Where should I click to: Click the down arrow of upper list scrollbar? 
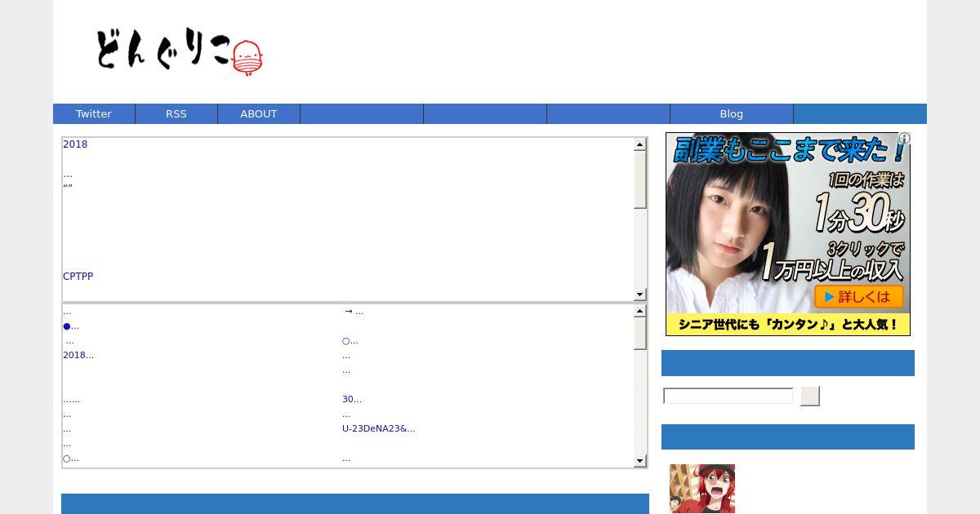[640, 294]
